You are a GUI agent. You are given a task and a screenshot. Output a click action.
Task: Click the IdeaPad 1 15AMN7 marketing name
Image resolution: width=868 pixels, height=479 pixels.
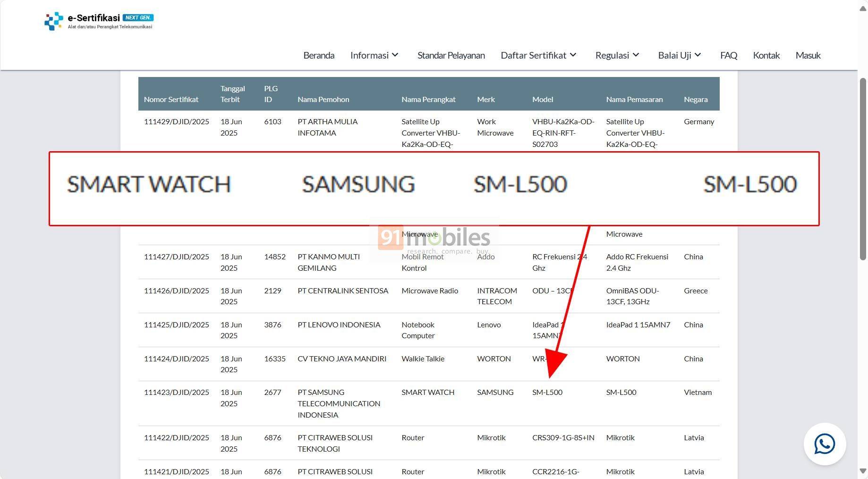pos(638,325)
